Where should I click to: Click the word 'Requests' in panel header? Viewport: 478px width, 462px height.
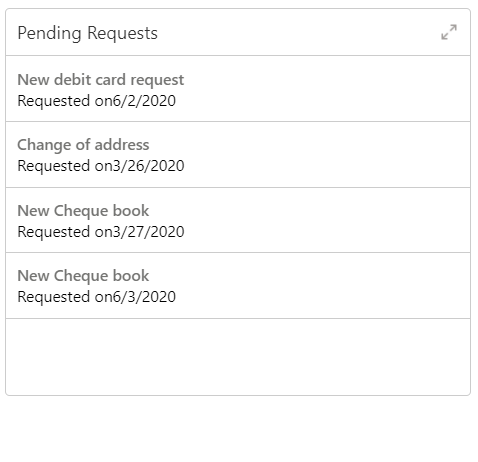[122, 34]
